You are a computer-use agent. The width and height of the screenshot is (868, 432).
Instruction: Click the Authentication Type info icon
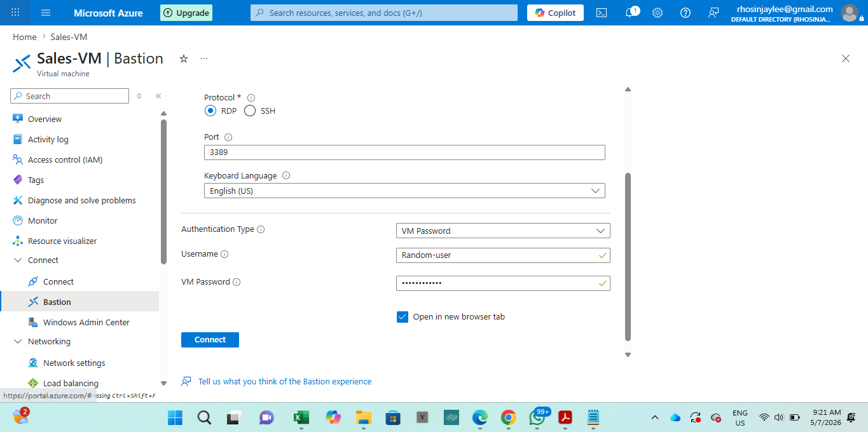[261, 229]
